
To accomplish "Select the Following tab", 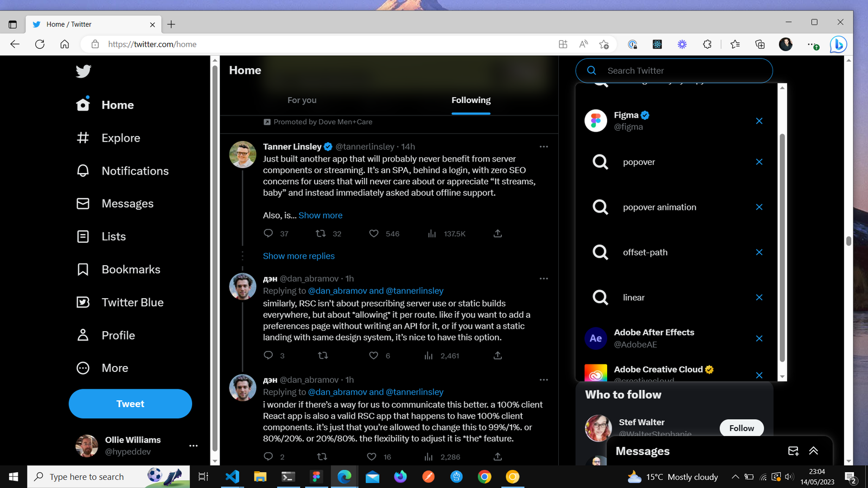I will coord(470,100).
